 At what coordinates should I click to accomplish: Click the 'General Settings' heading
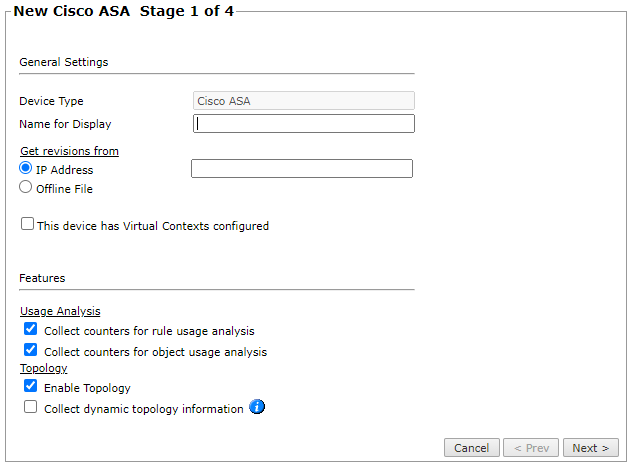tap(64, 62)
